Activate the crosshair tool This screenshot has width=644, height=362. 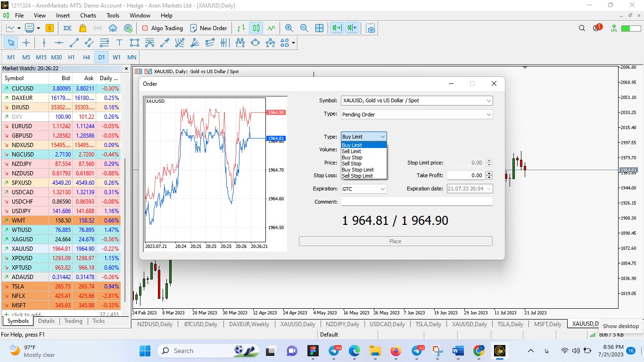26,42
